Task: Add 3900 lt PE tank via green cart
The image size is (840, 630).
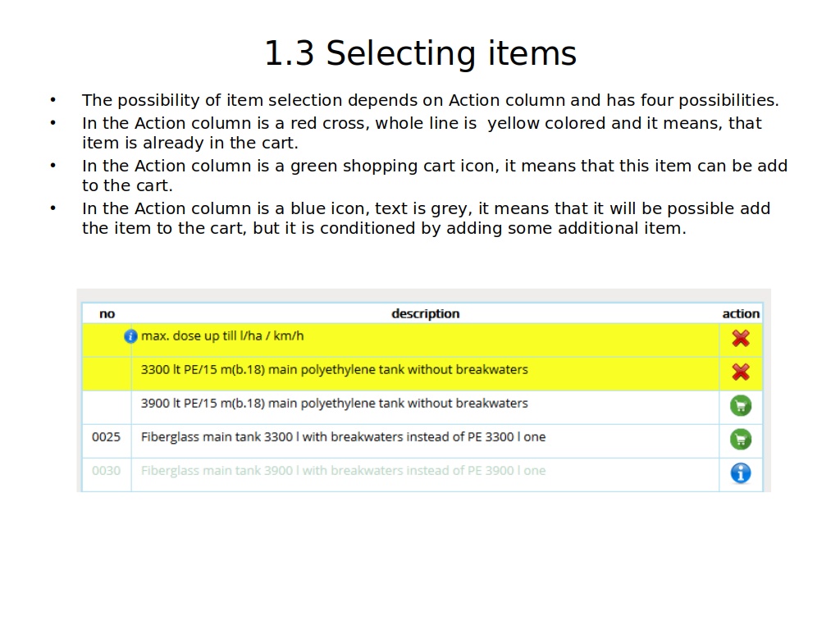Action: pyautogui.click(x=740, y=405)
